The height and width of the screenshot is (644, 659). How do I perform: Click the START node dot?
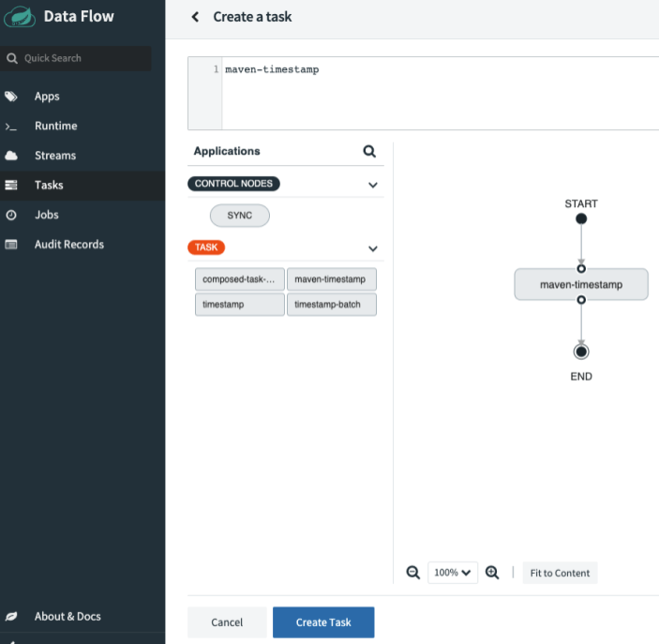pos(581,218)
